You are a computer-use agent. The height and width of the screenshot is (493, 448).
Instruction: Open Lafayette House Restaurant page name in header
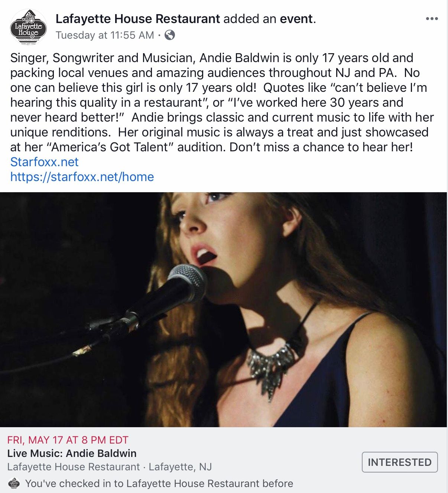coord(138,19)
